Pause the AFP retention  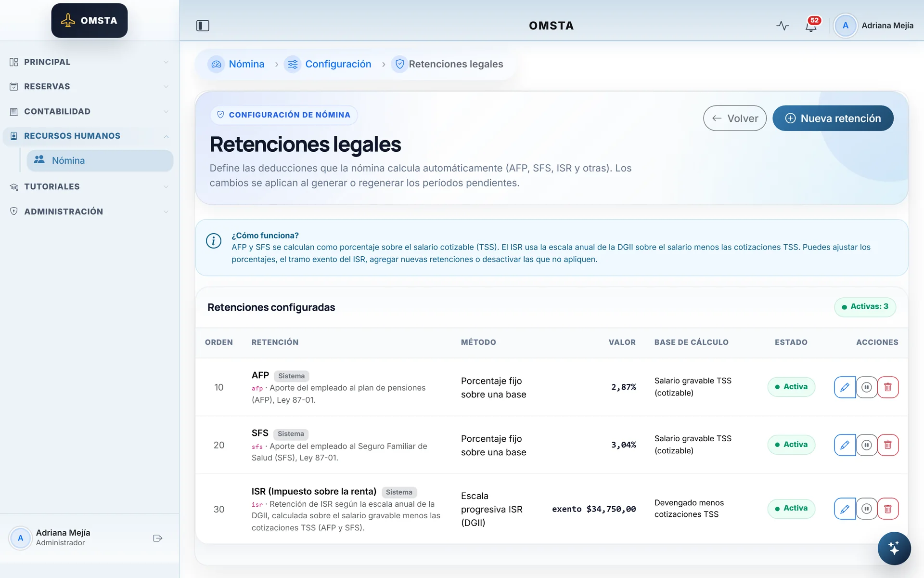[x=866, y=387]
